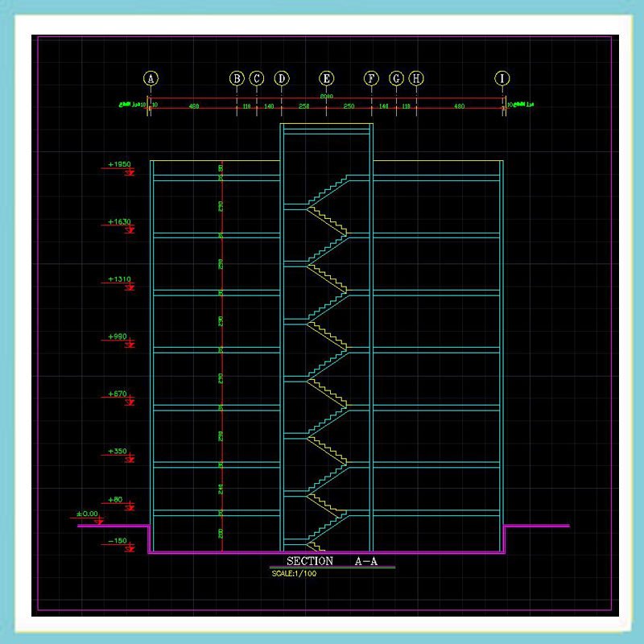Select the 140 dimension between C and D
The image size is (644, 644).
(269, 106)
